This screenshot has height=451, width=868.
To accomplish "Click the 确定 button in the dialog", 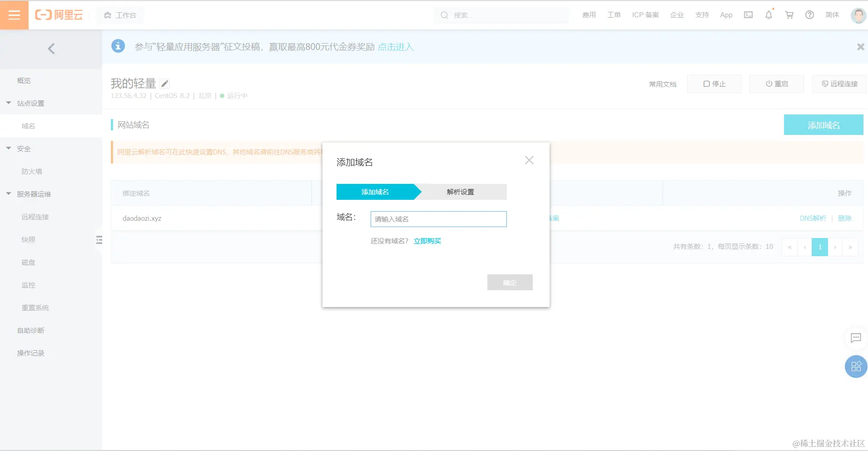I will [x=510, y=282].
